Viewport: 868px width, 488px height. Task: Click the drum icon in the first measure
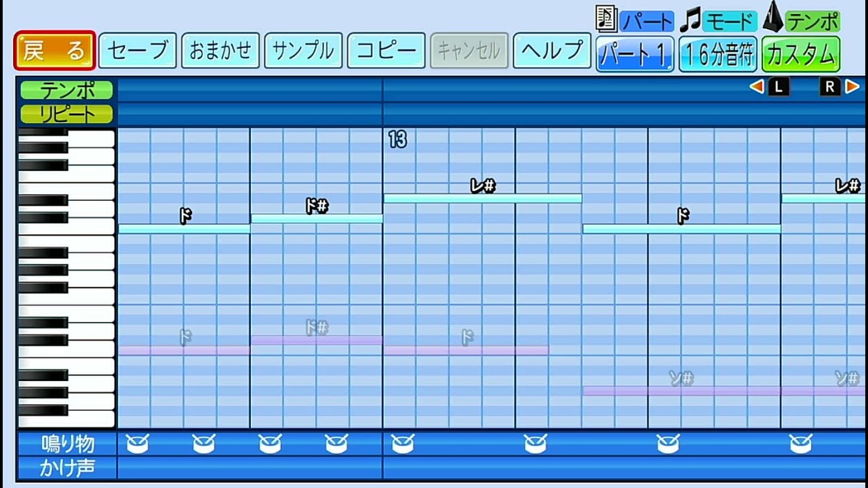(138, 443)
